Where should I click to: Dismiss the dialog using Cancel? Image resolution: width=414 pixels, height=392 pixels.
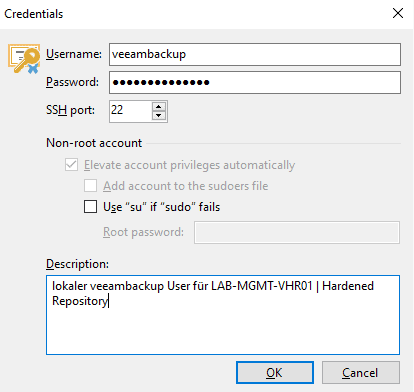pyautogui.click(x=360, y=373)
